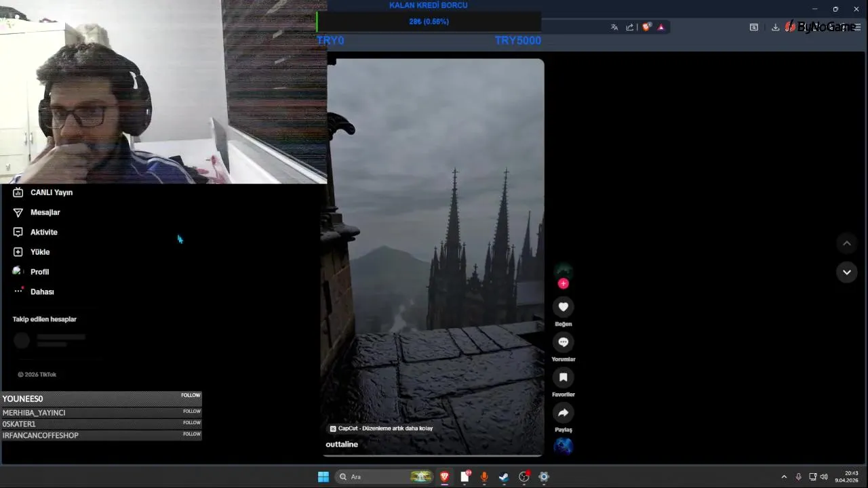Follow creator with pink plus badge
Image resolution: width=868 pixels, height=488 pixels.
563,284
